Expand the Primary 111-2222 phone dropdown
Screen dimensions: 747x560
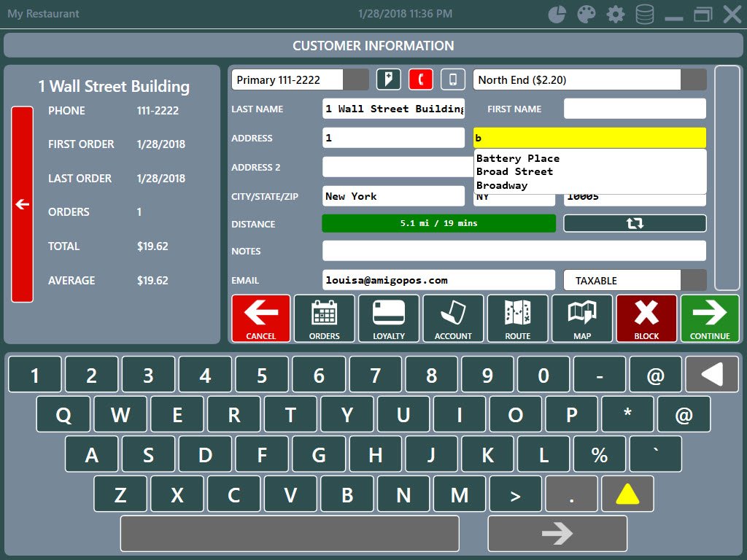click(x=356, y=79)
